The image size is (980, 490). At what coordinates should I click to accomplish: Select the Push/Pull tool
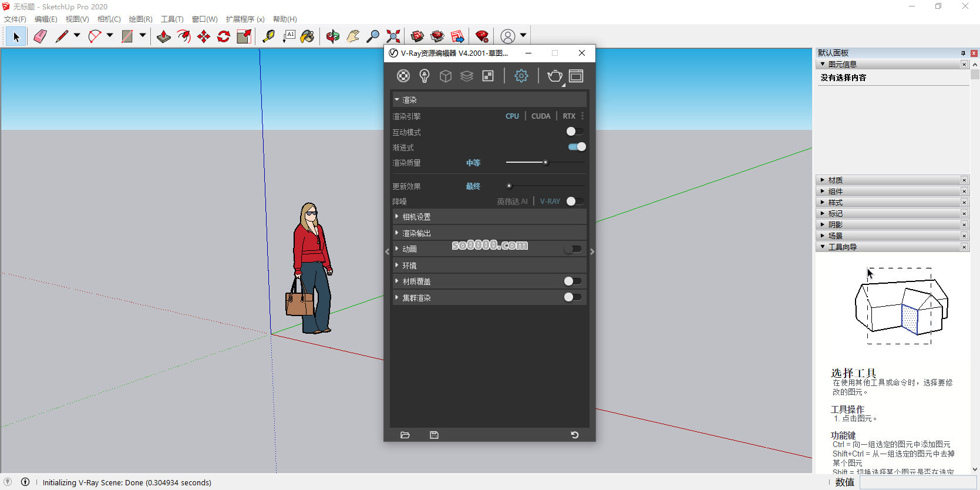tap(164, 36)
